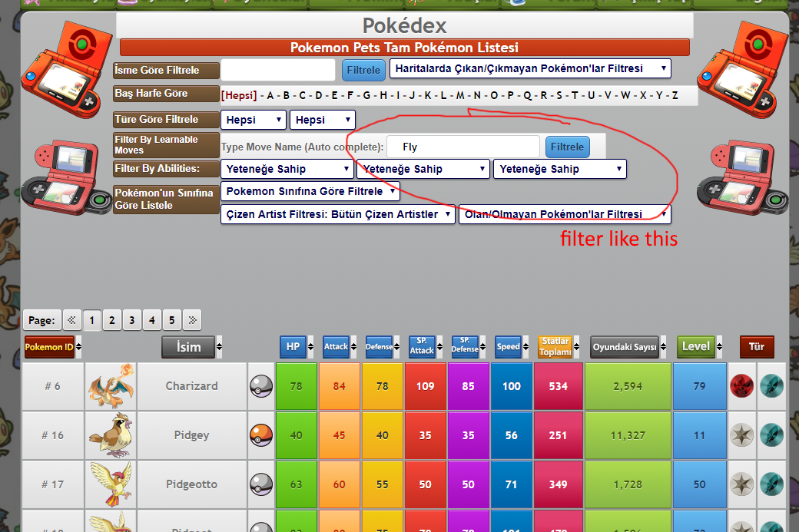Sort the list by Speed column
This screenshot has height=532, width=799.
click(508, 347)
